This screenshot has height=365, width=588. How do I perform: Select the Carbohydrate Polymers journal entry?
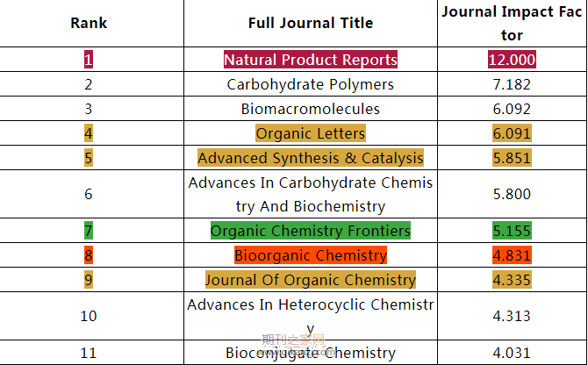pos(310,85)
